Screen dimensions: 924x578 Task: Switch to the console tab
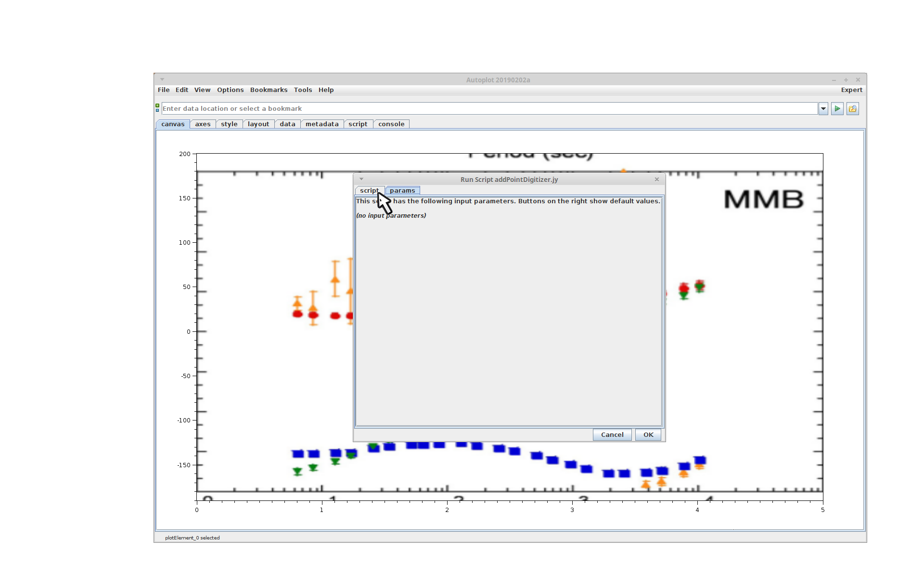coord(391,124)
